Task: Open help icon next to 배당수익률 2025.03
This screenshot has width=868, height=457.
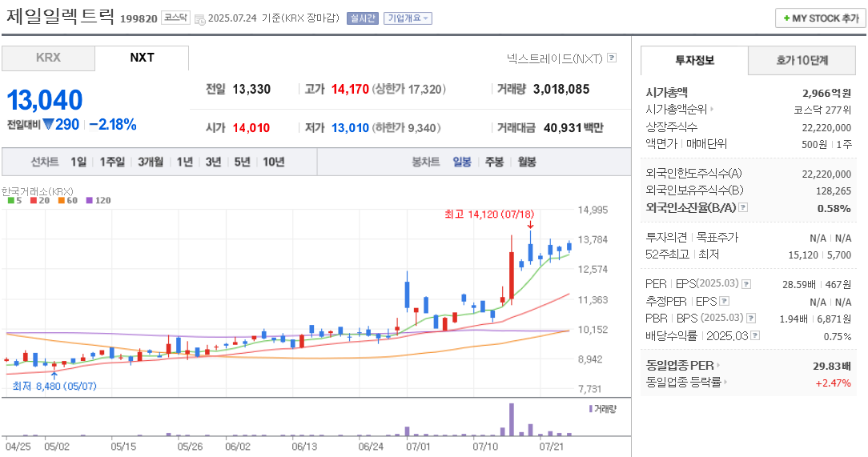Action: tap(755, 335)
